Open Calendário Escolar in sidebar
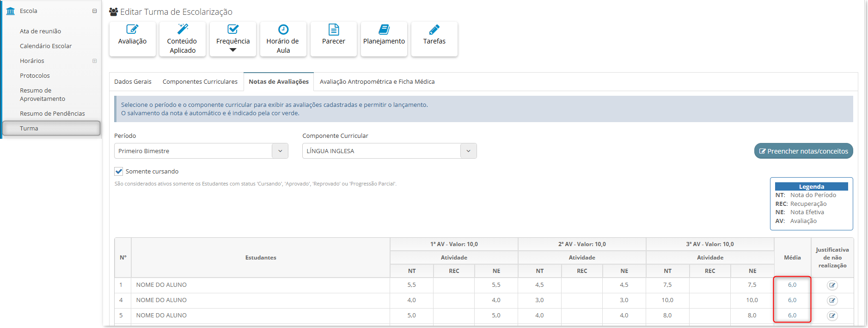868x328 pixels. point(46,46)
